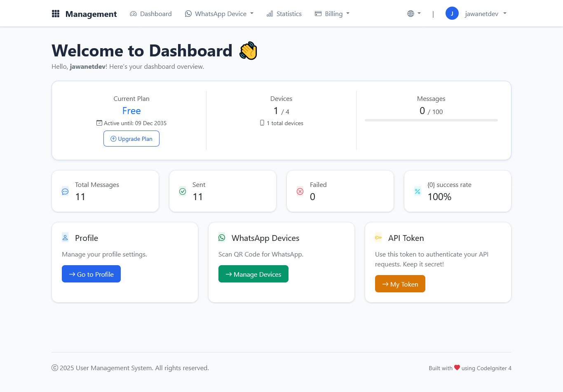Click the Upgrade Plan button

click(x=131, y=139)
